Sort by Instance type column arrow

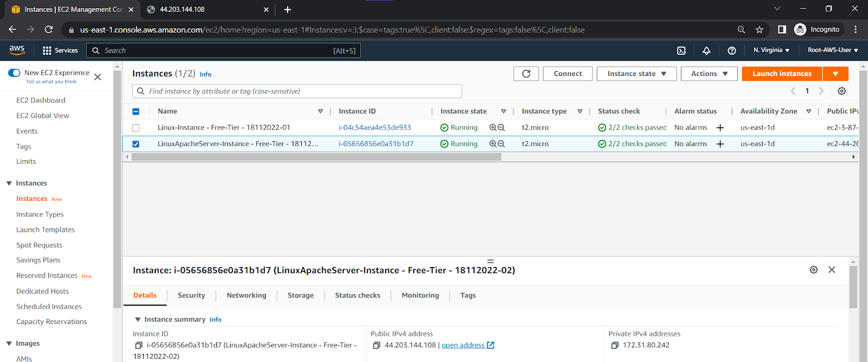[580, 111]
